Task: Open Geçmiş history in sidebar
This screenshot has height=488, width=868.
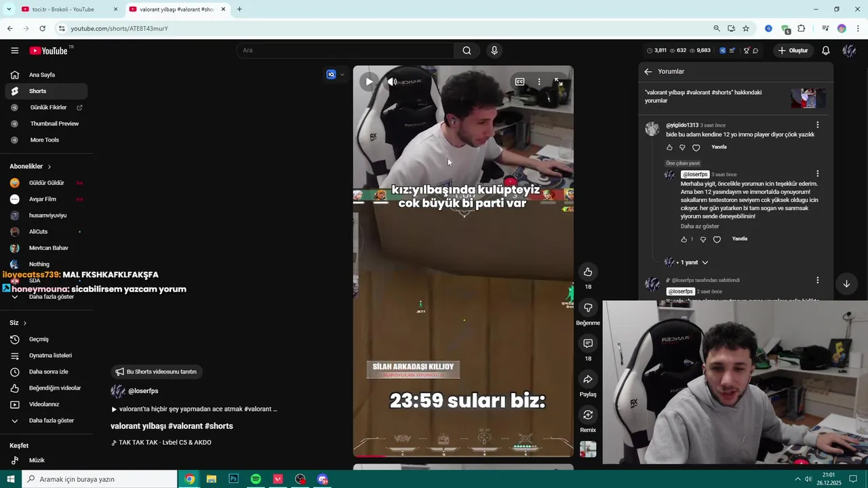Action: [46, 339]
